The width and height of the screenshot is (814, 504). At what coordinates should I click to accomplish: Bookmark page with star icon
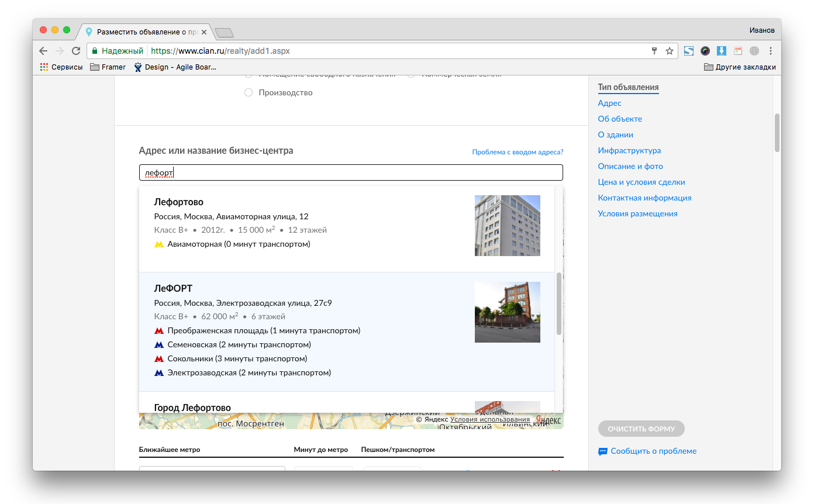(x=670, y=51)
